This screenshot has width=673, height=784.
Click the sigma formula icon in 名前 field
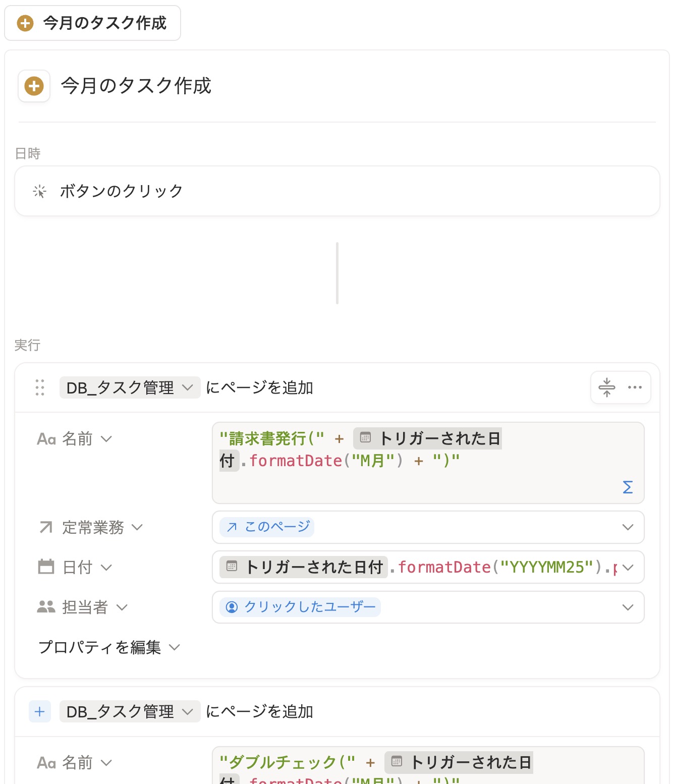(628, 487)
